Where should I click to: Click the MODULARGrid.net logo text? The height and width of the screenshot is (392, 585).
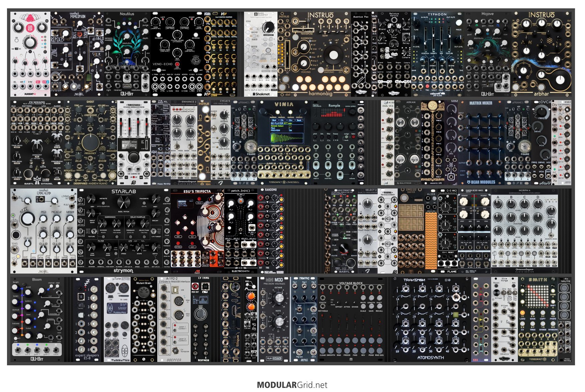tap(292, 385)
